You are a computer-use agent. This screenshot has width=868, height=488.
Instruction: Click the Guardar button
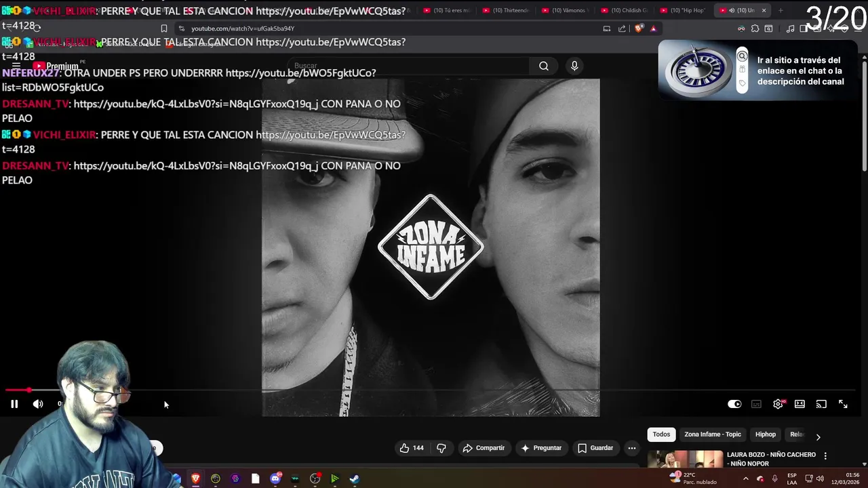tap(595, 448)
